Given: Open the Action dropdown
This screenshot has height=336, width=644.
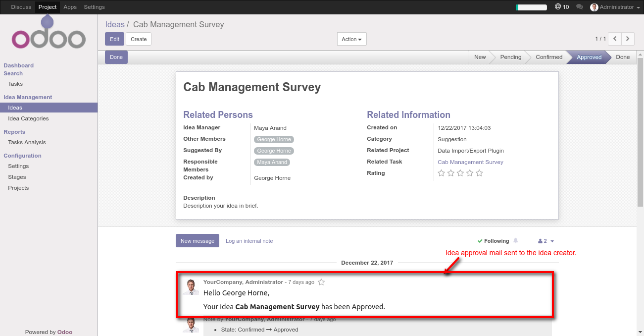Looking at the screenshot, I should click(x=351, y=39).
